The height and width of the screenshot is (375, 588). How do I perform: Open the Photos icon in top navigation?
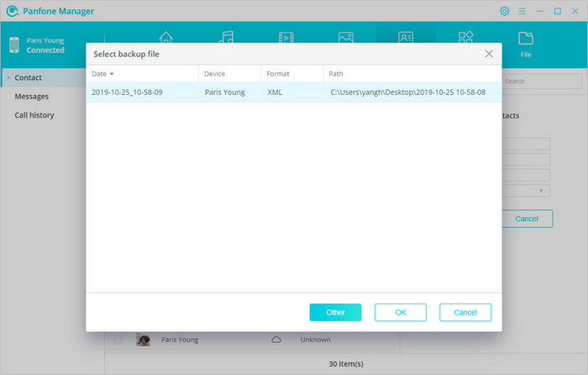tap(346, 37)
